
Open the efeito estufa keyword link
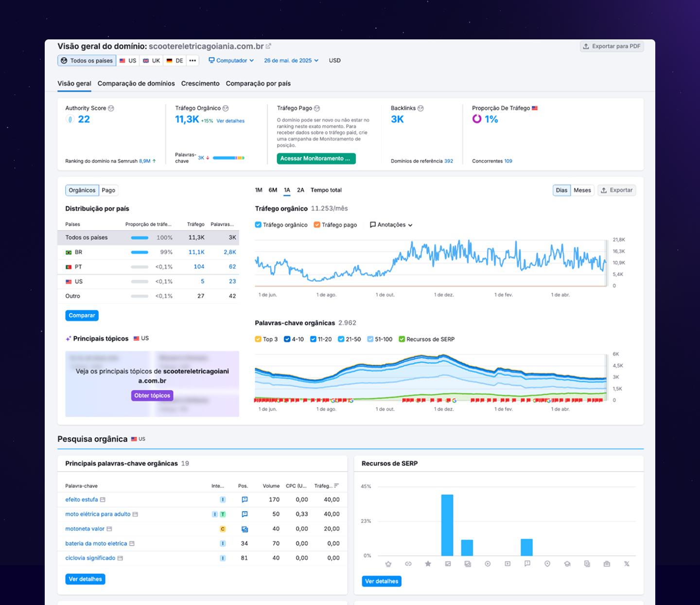pyautogui.click(x=81, y=500)
